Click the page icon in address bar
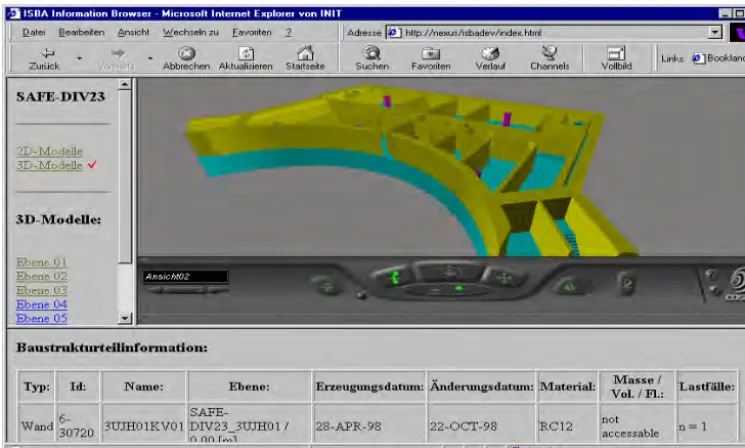Image resolution: width=745 pixels, height=448 pixels. [x=393, y=32]
